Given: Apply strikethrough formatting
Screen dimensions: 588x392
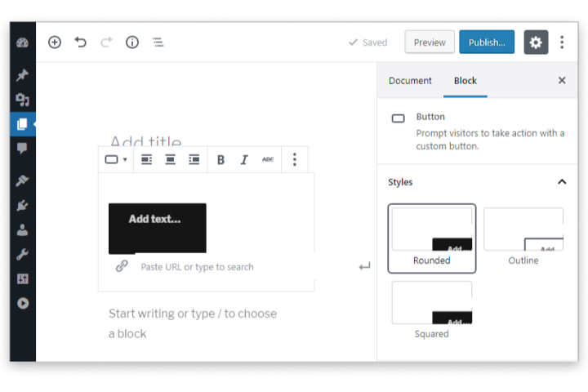Looking at the screenshot, I should tap(268, 160).
